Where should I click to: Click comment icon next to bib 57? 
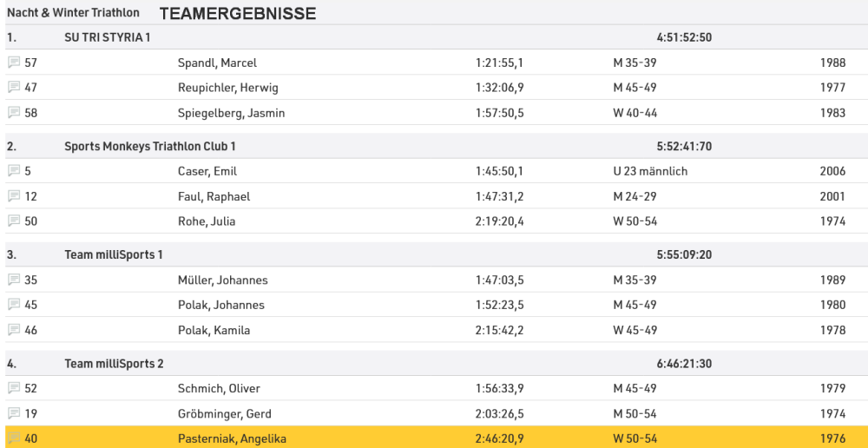tap(14, 63)
